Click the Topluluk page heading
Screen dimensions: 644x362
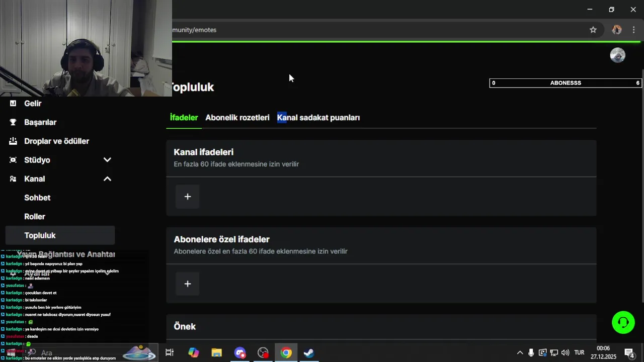coord(193,87)
